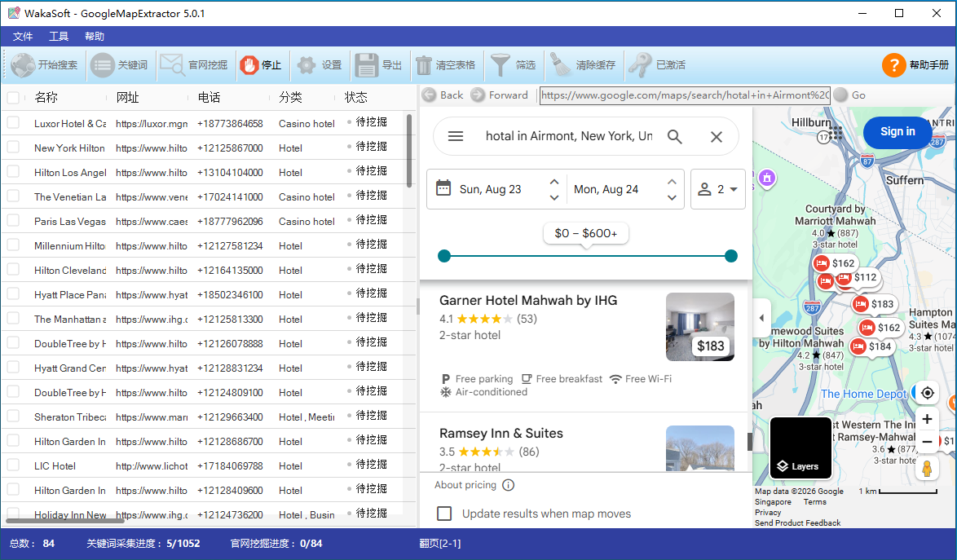The width and height of the screenshot is (957, 560).
Task: Click the 停止 stop hand icon
Action: click(249, 64)
